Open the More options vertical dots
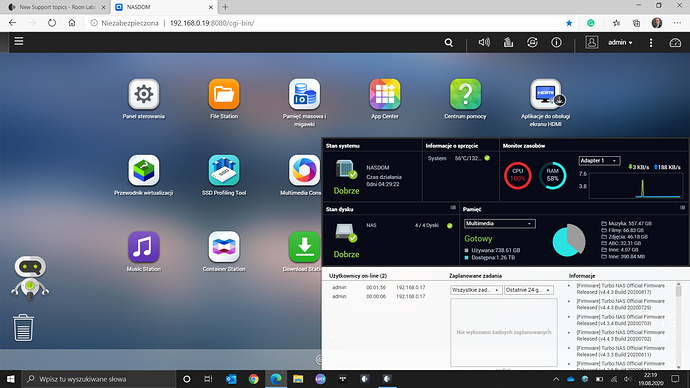Image resolution: width=690 pixels, height=388 pixels. point(651,43)
